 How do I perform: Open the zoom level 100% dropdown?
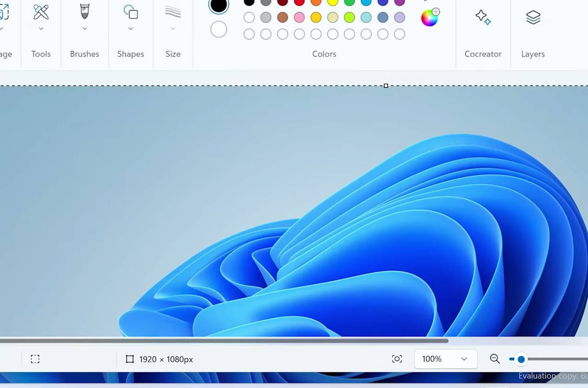pyautogui.click(x=445, y=359)
